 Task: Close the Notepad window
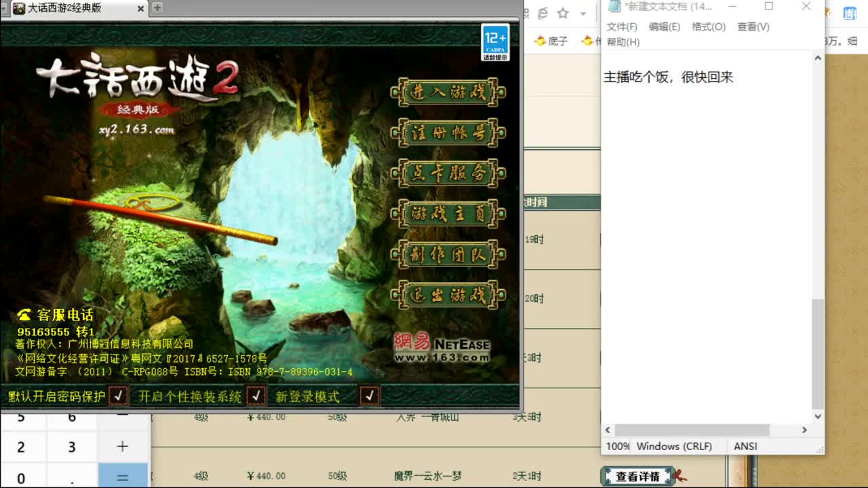tap(806, 7)
